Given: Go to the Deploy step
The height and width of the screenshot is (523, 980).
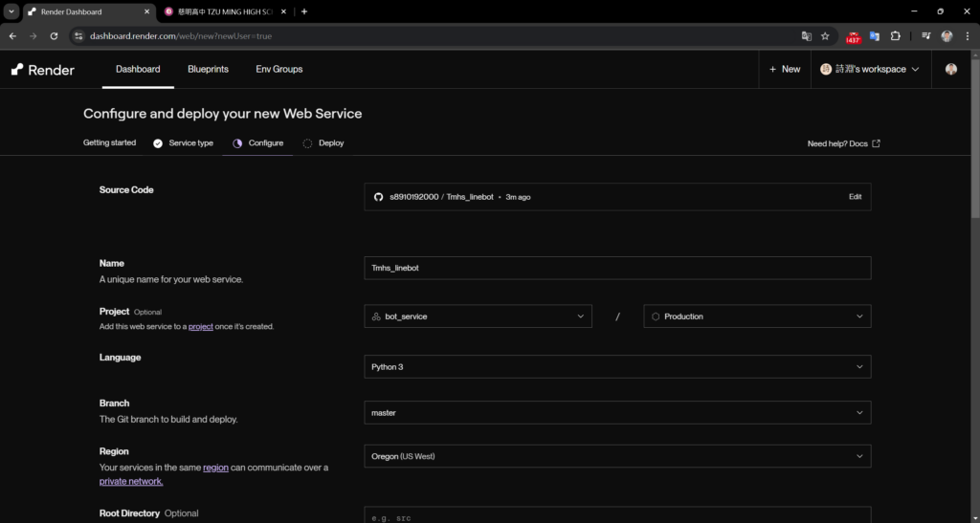Looking at the screenshot, I should 323,142.
